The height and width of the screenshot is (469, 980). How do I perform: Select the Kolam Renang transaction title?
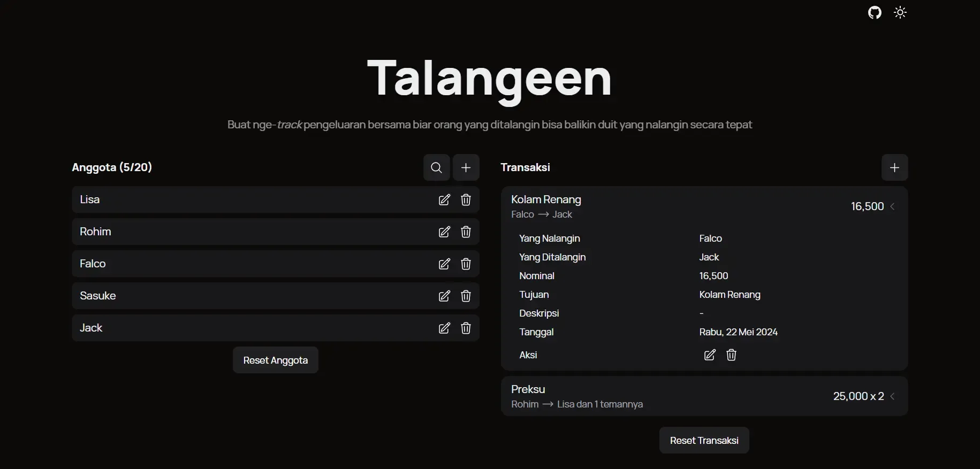[546, 199]
